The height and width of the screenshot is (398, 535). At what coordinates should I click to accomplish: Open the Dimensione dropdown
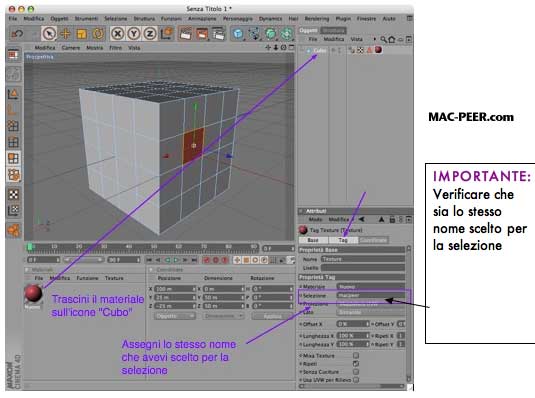[223, 316]
